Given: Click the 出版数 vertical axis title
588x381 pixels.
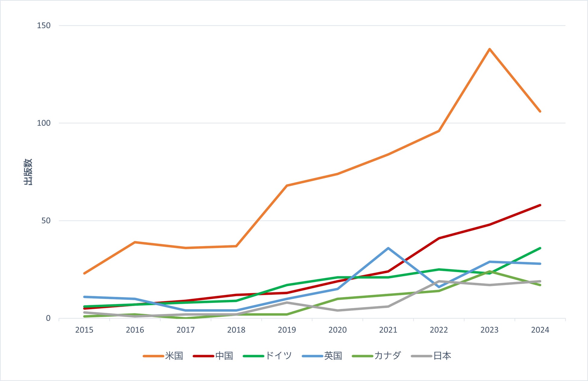Looking at the screenshot, I should tap(28, 172).
